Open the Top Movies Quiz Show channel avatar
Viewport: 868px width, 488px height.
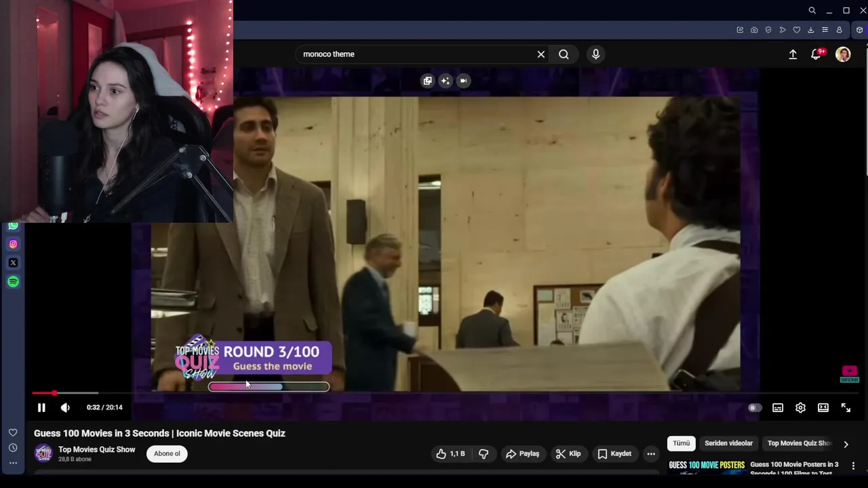tap(43, 453)
